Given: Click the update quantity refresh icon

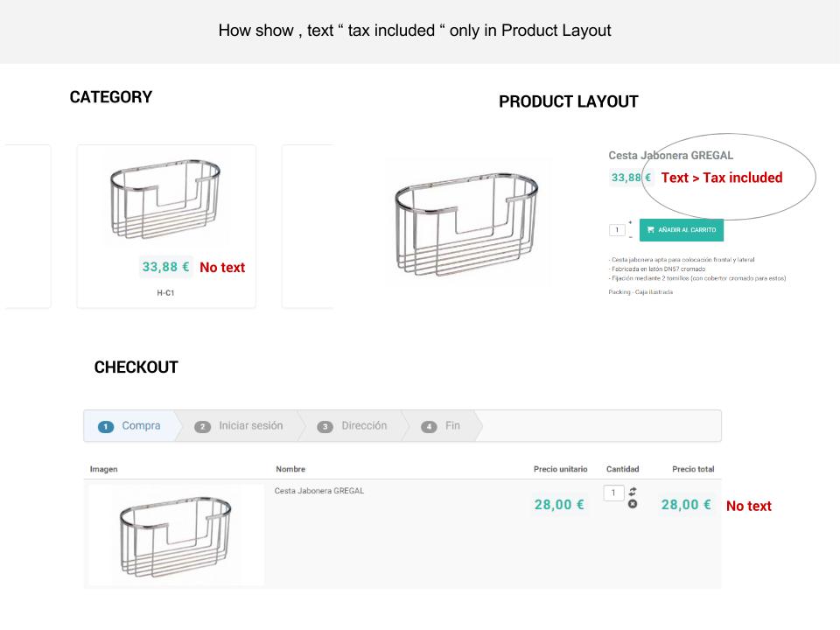Looking at the screenshot, I should [632, 493].
